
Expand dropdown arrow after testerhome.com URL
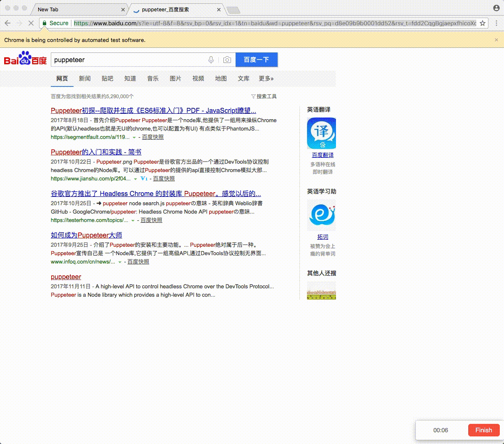click(133, 221)
